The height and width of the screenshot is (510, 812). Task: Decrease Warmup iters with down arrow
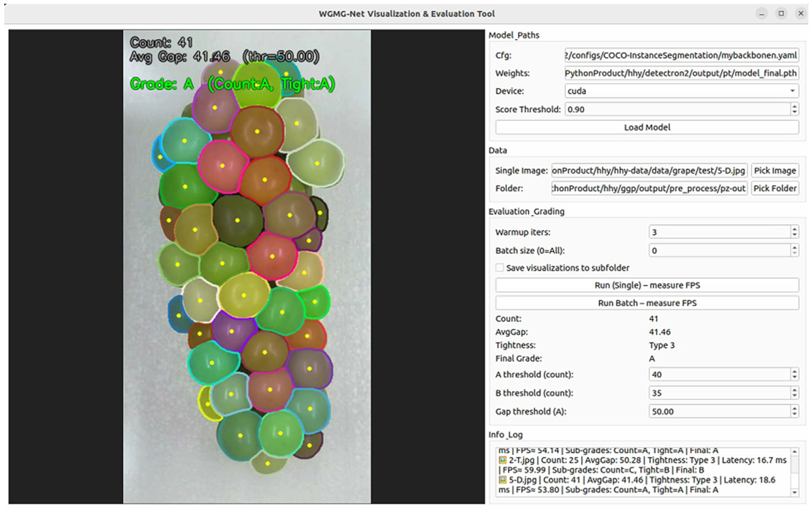pyautogui.click(x=795, y=235)
